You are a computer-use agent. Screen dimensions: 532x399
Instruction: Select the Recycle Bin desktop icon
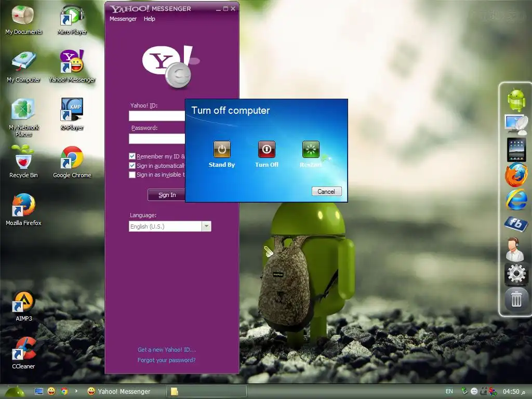tap(23, 162)
